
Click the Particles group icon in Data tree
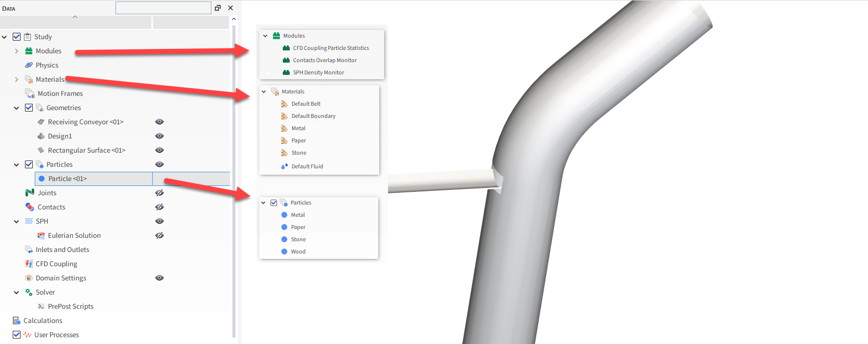pos(40,164)
